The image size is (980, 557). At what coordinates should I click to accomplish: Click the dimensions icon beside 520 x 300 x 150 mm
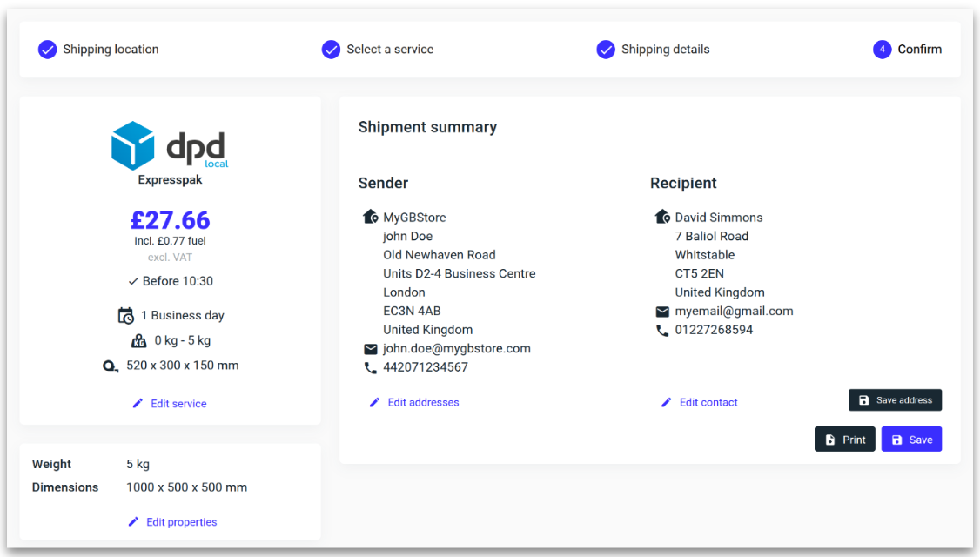[110, 366]
